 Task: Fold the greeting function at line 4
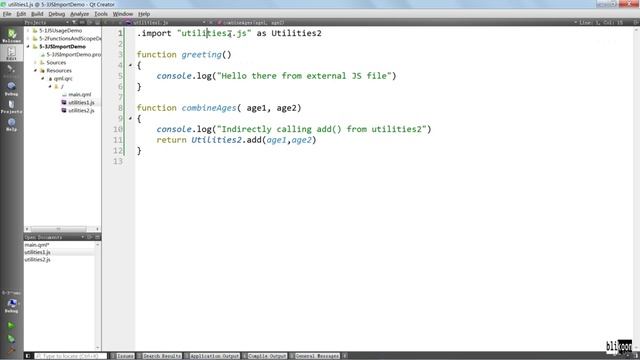130,65
